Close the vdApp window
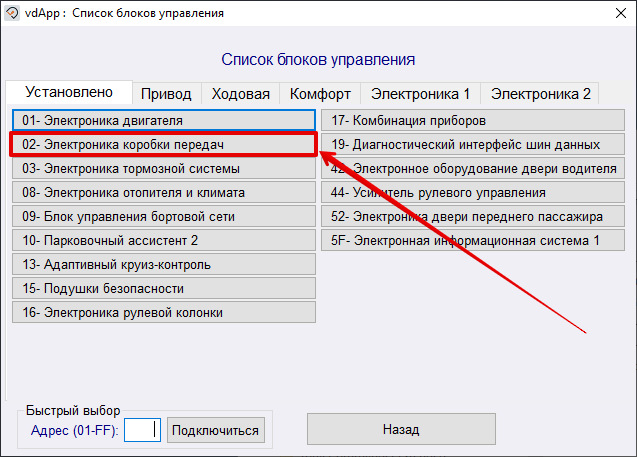The width and height of the screenshot is (637, 457). pyautogui.click(x=620, y=13)
